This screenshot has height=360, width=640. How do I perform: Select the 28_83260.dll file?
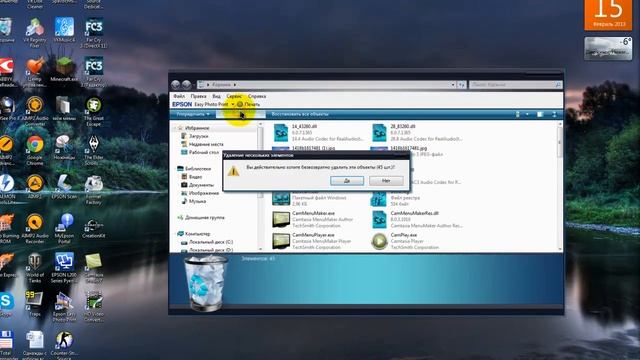click(x=416, y=133)
